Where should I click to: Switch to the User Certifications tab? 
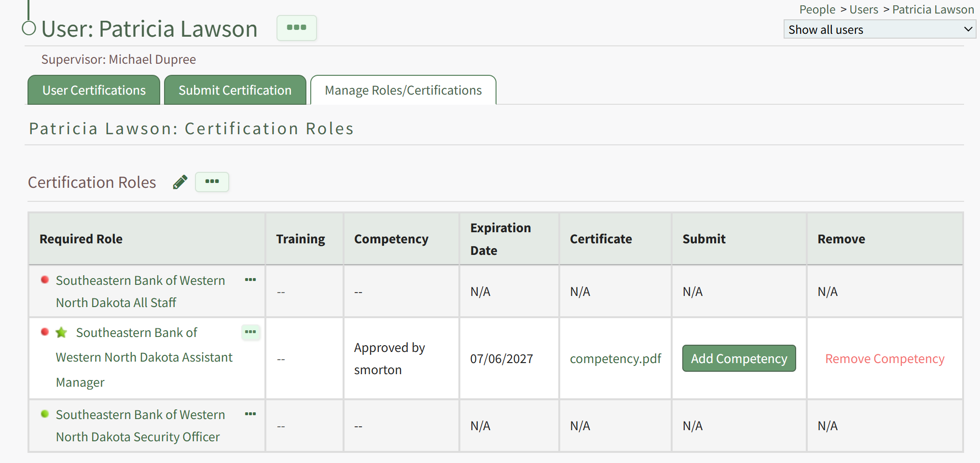94,90
